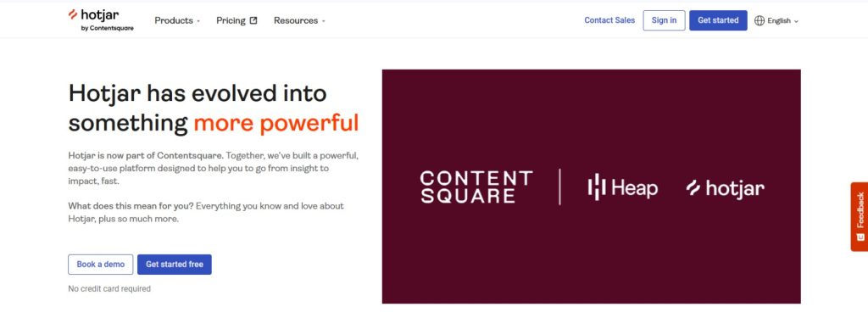
Task: Click the Heap logo in banner
Action: pyautogui.click(x=623, y=187)
